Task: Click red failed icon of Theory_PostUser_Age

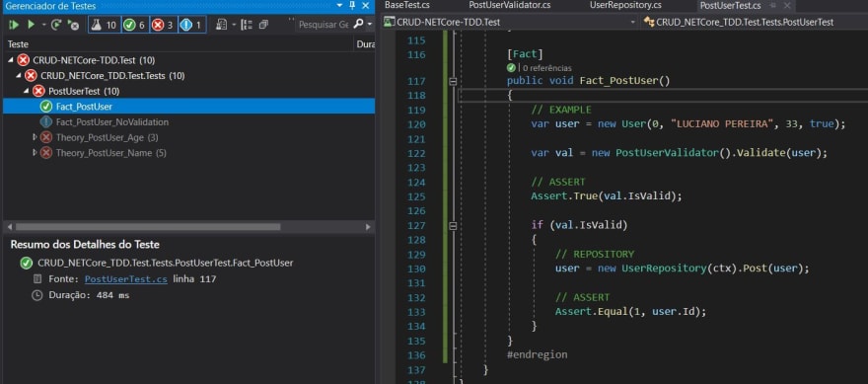Action: (46, 137)
